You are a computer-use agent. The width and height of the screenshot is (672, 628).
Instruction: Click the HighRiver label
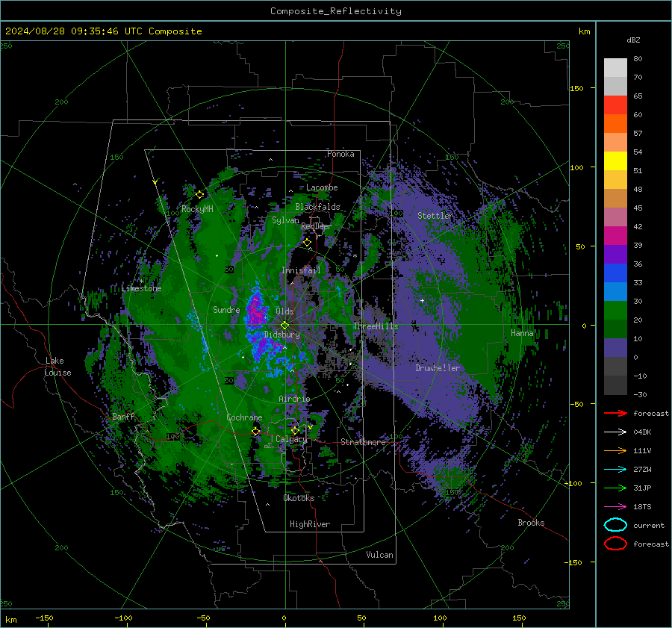[310, 524]
